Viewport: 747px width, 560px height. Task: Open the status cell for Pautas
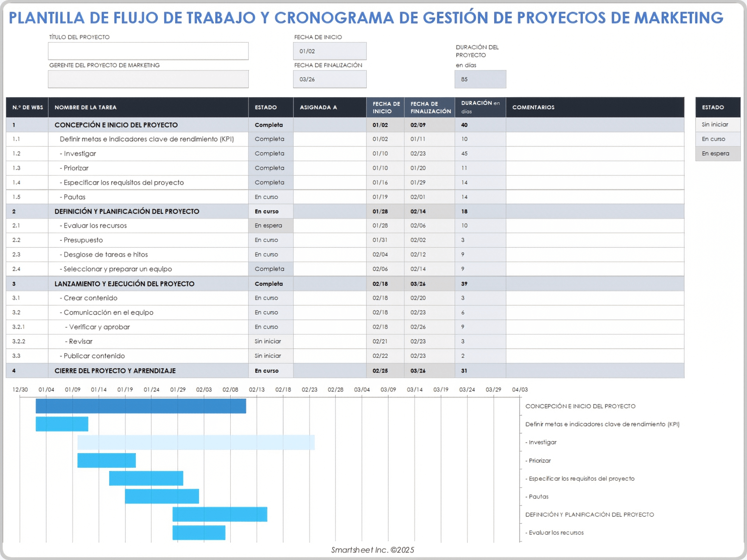[271, 197]
